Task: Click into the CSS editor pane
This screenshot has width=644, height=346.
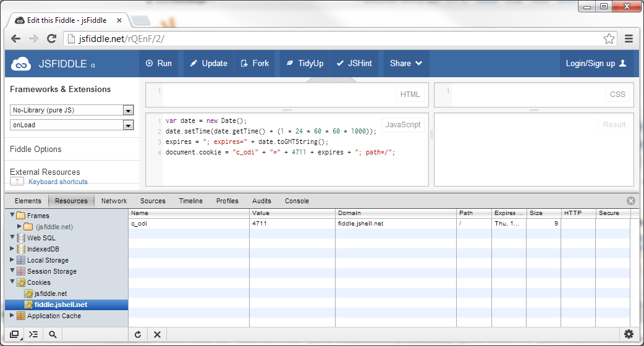Action: pyautogui.click(x=534, y=95)
